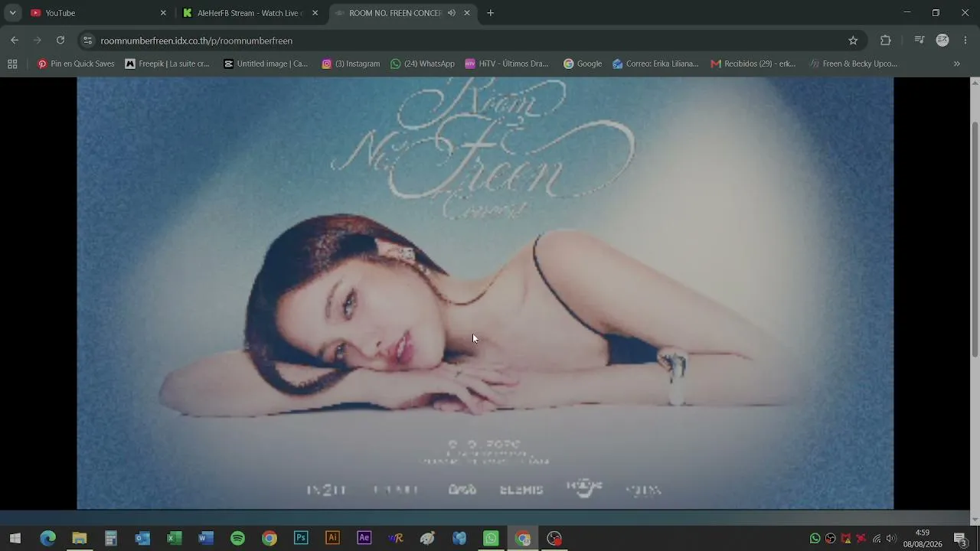Viewport: 980px width, 551px height.
Task: Launch After Effects from the taskbar
Action: [x=364, y=538]
